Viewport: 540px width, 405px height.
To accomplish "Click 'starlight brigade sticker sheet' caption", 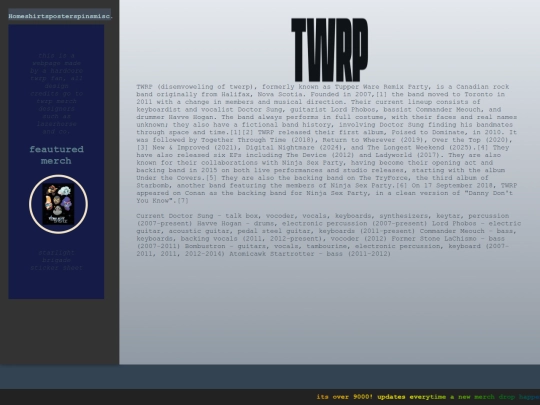I will click(x=56, y=260).
